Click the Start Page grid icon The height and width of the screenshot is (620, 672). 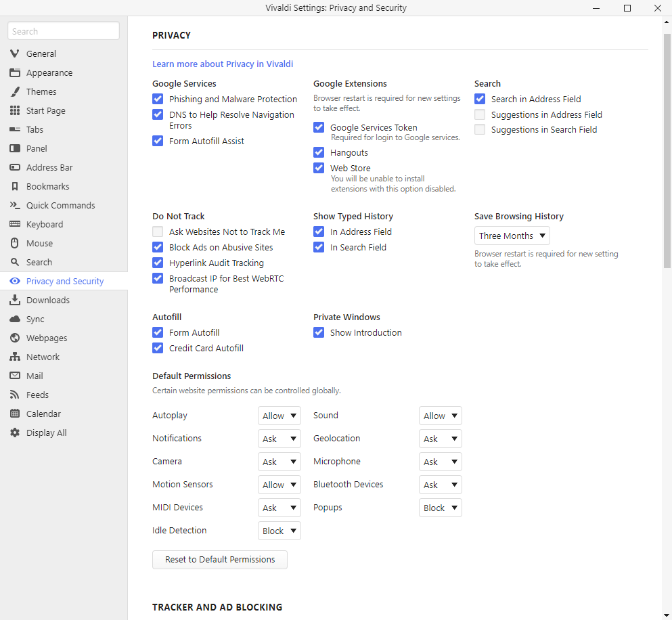15,110
